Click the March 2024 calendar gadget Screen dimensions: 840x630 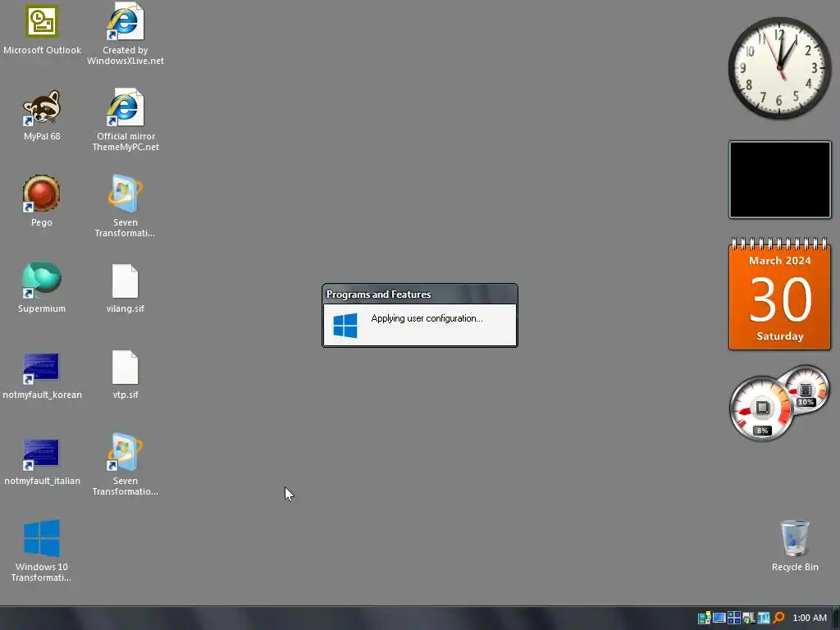[x=780, y=294]
